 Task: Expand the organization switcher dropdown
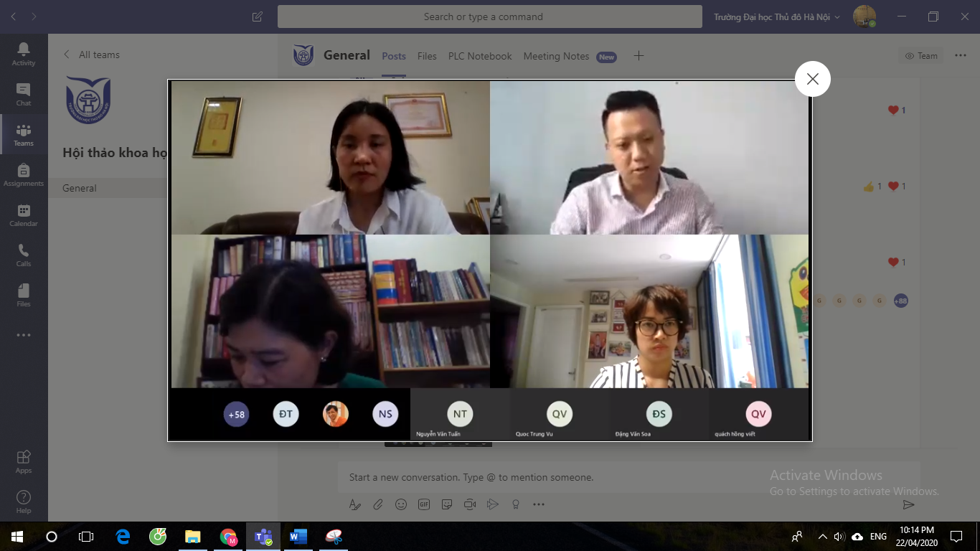coord(776,17)
